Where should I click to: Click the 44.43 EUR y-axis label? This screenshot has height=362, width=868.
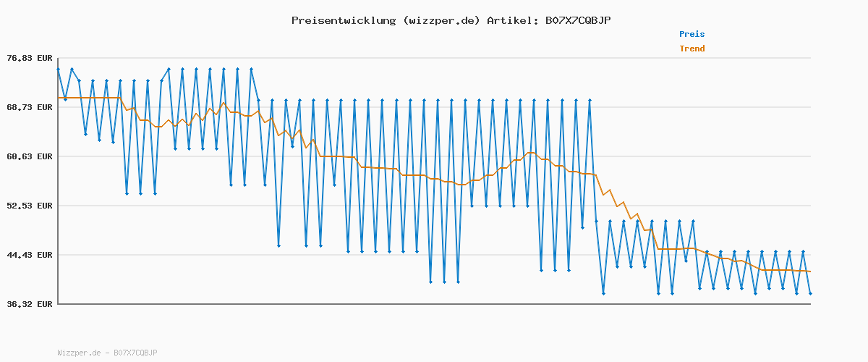coord(29,255)
